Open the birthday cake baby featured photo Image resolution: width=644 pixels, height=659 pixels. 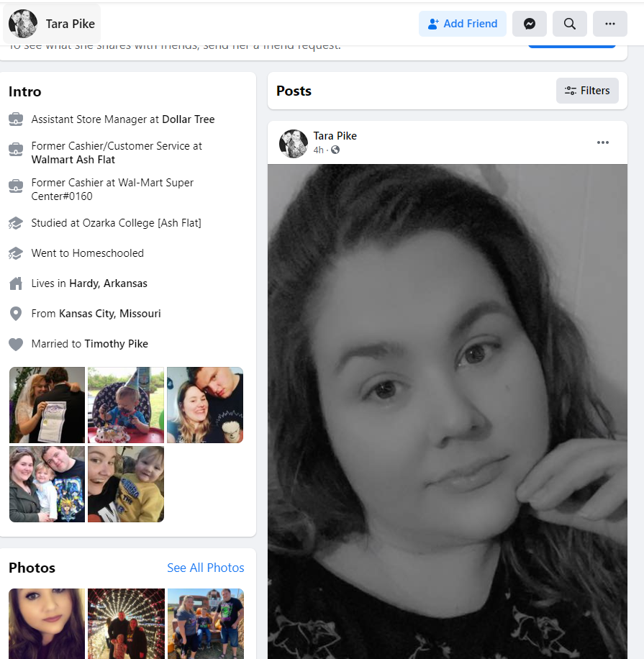[x=126, y=405]
